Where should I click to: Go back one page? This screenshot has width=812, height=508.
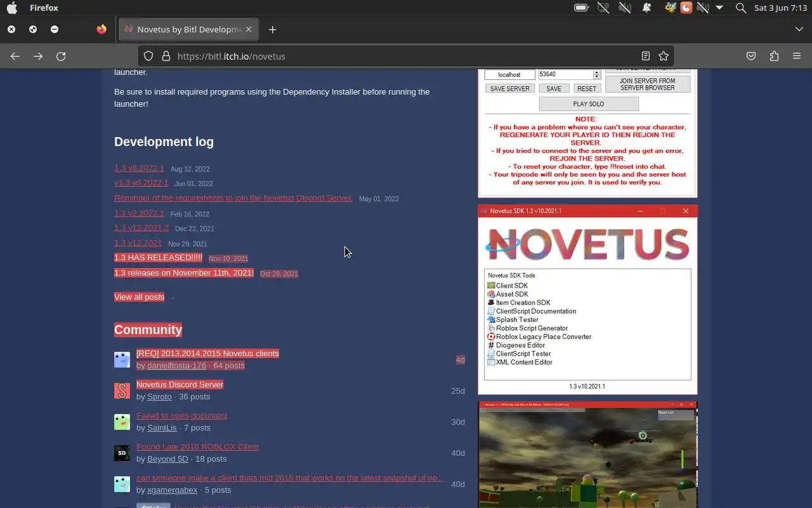[x=15, y=56]
